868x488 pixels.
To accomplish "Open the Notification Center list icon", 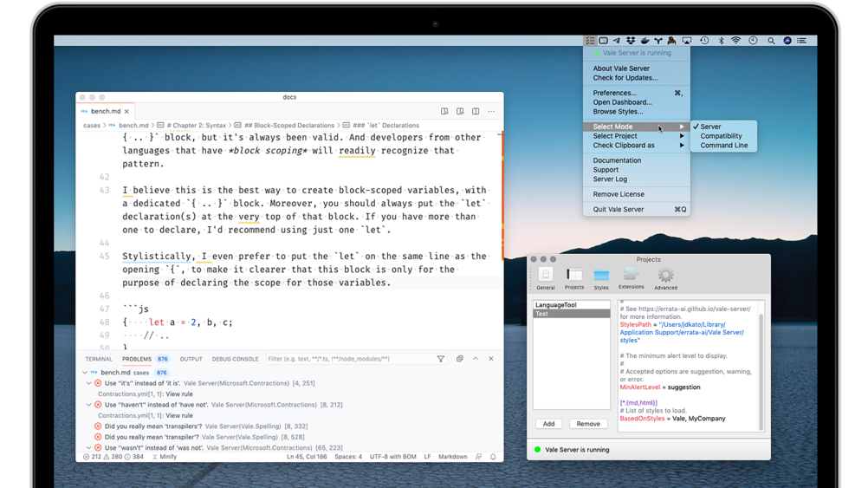I will [x=801, y=41].
